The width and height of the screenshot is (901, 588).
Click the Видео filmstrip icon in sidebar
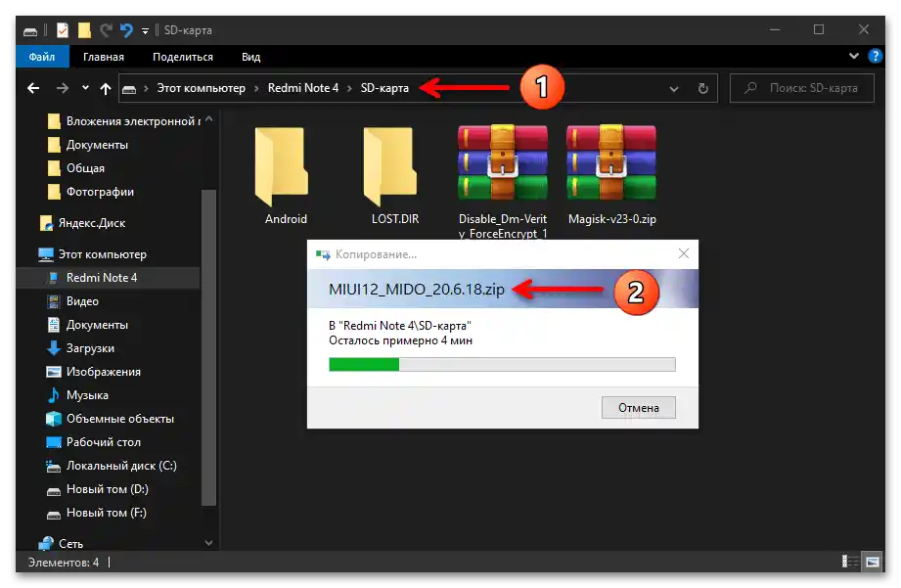point(54,301)
